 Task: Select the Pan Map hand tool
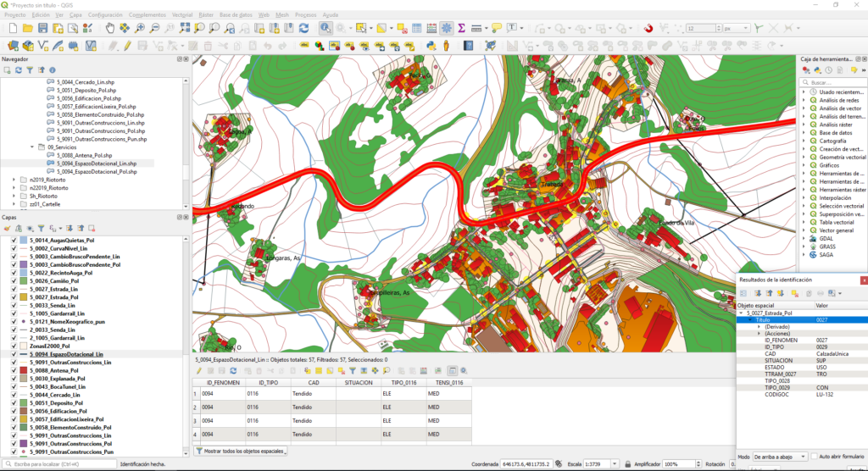pyautogui.click(x=109, y=28)
